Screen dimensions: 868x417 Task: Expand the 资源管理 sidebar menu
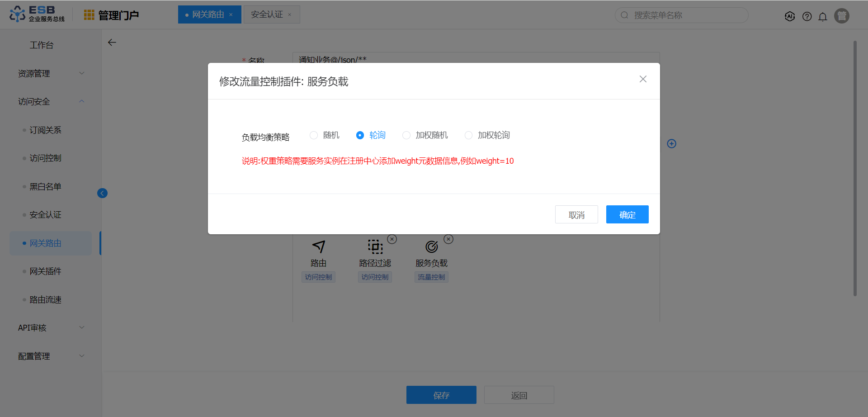tap(51, 73)
